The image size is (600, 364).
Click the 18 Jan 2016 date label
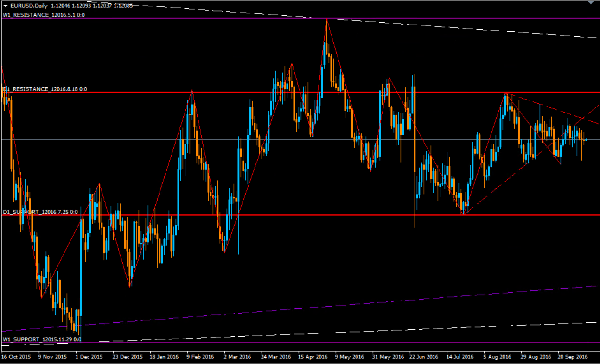coord(164,357)
